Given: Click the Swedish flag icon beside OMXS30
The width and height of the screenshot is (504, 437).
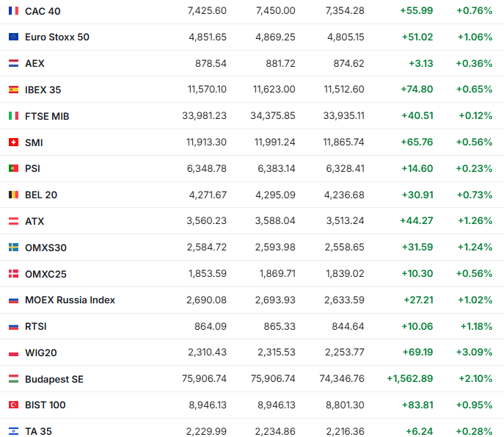Looking at the screenshot, I should click(x=13, y=248).
